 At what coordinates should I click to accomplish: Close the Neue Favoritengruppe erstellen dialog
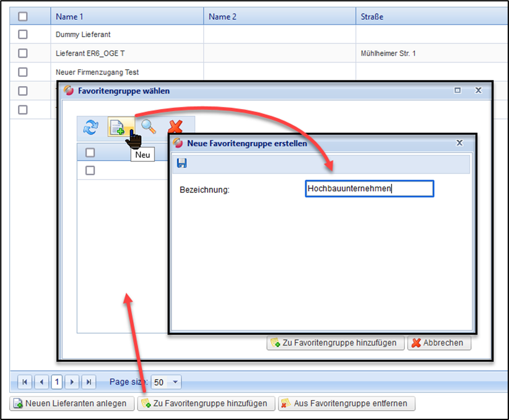click(x=459, y=142)
